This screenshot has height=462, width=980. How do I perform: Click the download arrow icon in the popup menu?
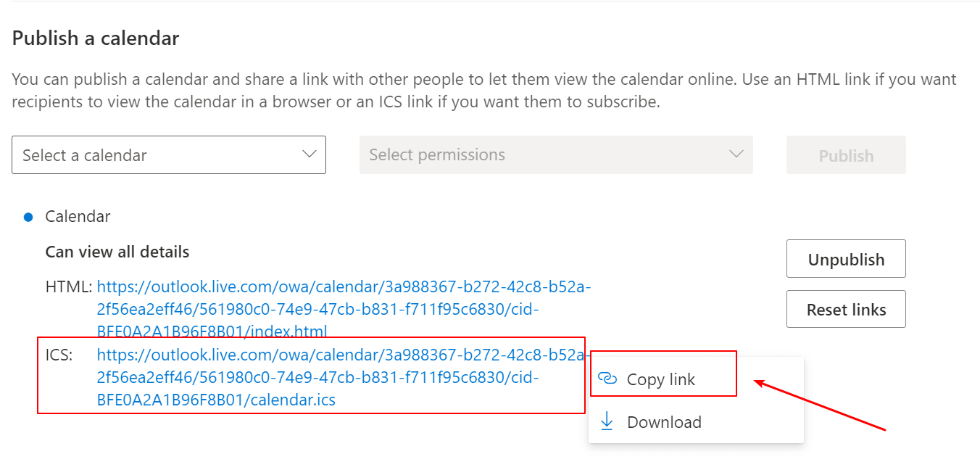[x=607, y=421]
